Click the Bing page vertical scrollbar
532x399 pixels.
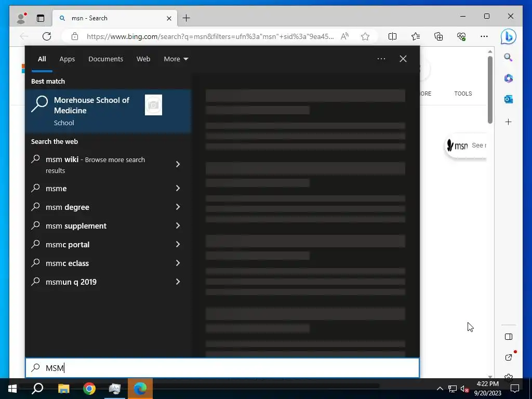click(x=490, y=90)
